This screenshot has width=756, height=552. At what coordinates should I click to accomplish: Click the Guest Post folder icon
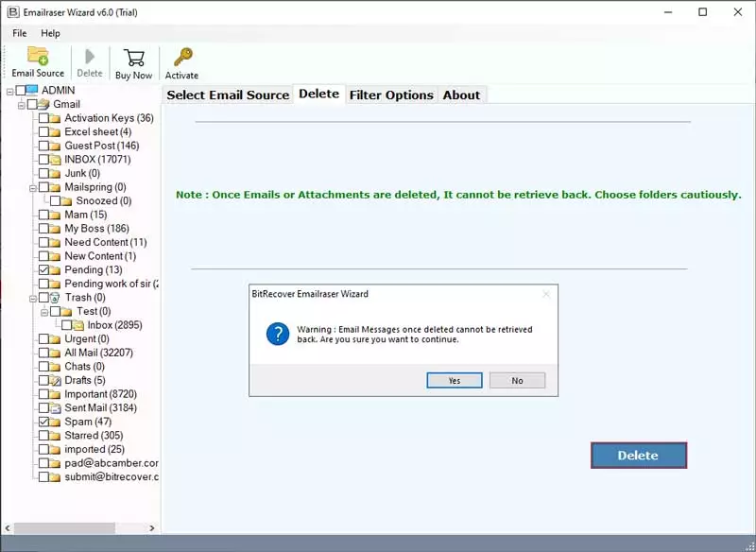pyautogui.click(x=55, y=146)
